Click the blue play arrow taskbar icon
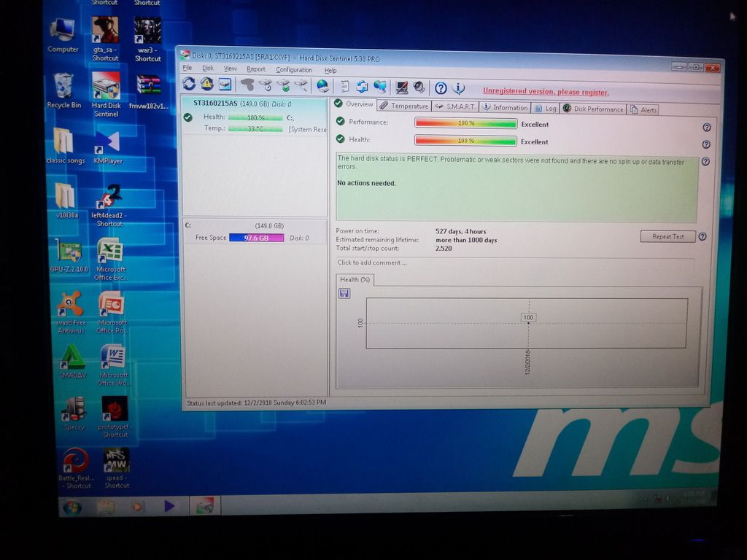 169,506
